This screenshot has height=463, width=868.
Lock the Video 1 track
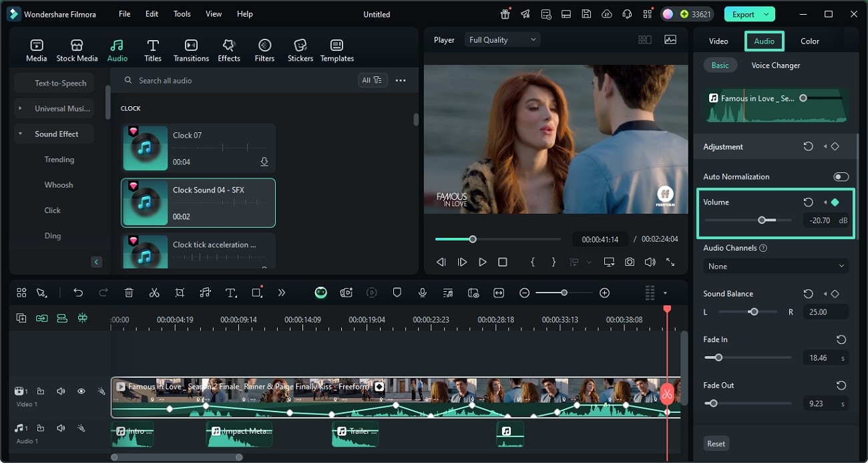coord(41,392)
